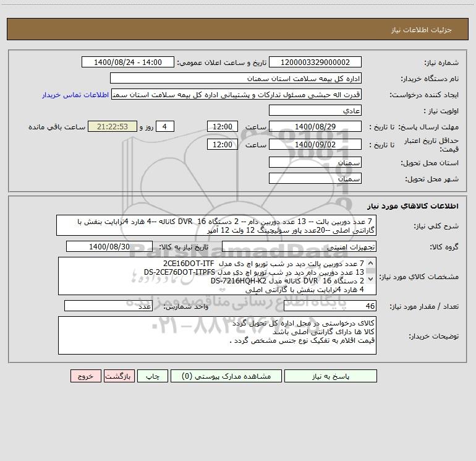Click the بازگشت back button
This screenshot has height=461, width=476.
pos(119,376)
